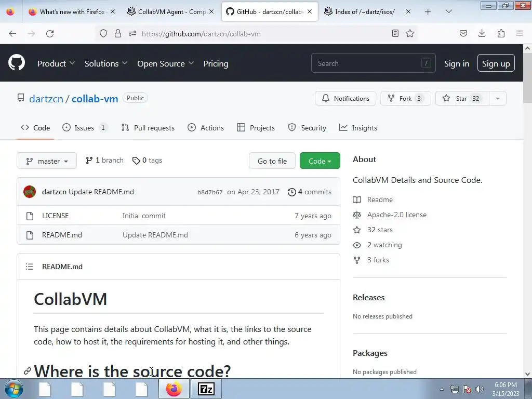The height and width of the screenshot is (399, 532).
Task: Switch to the Actions tab
Action: click(x=206, y=128)
